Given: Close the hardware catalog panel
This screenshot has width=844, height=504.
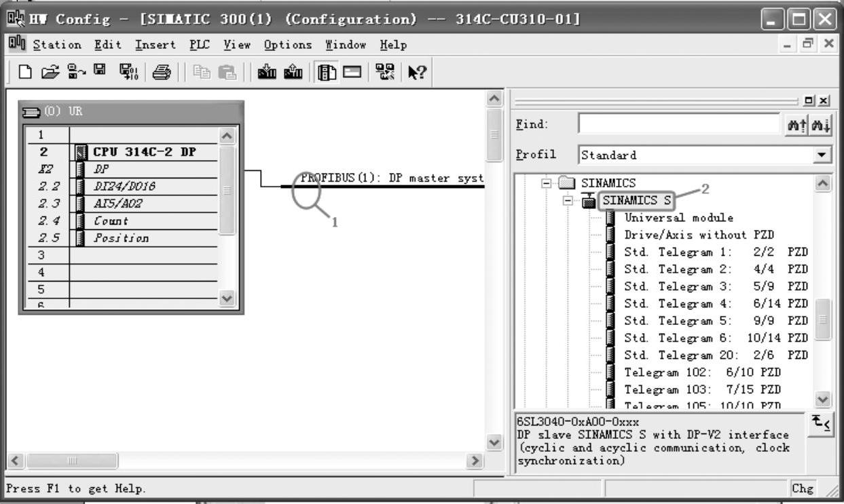Looking at the screenshot, I should [824, 100].
